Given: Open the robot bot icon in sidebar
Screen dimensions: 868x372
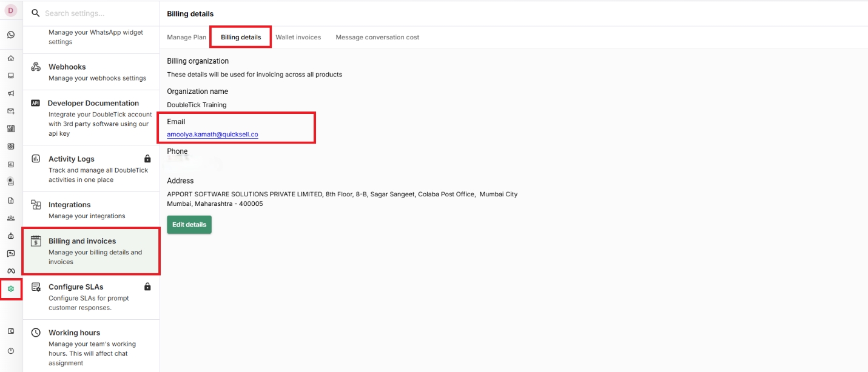Looking at the screenshot, I should (x=11, y=236).
